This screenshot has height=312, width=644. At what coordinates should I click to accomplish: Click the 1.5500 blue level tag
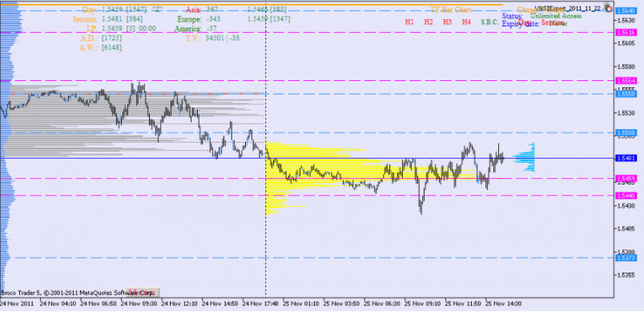coord(626,132)
